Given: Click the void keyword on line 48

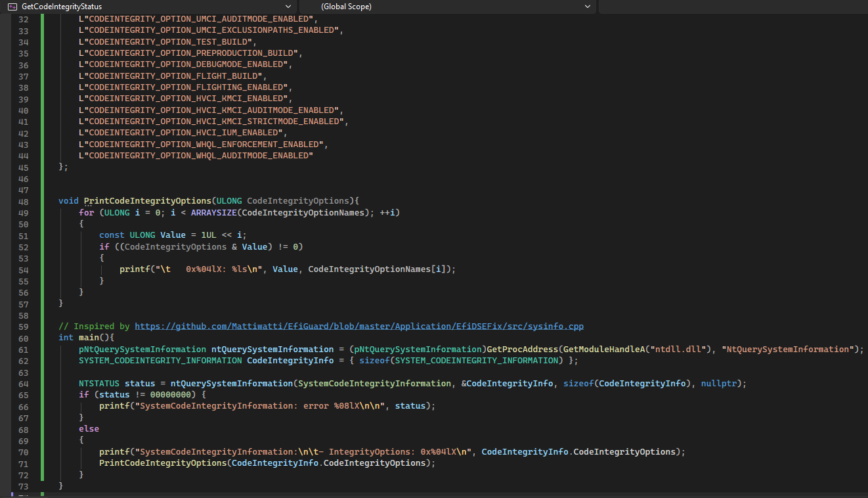Looking at the screenshot, I should [68, 201].
